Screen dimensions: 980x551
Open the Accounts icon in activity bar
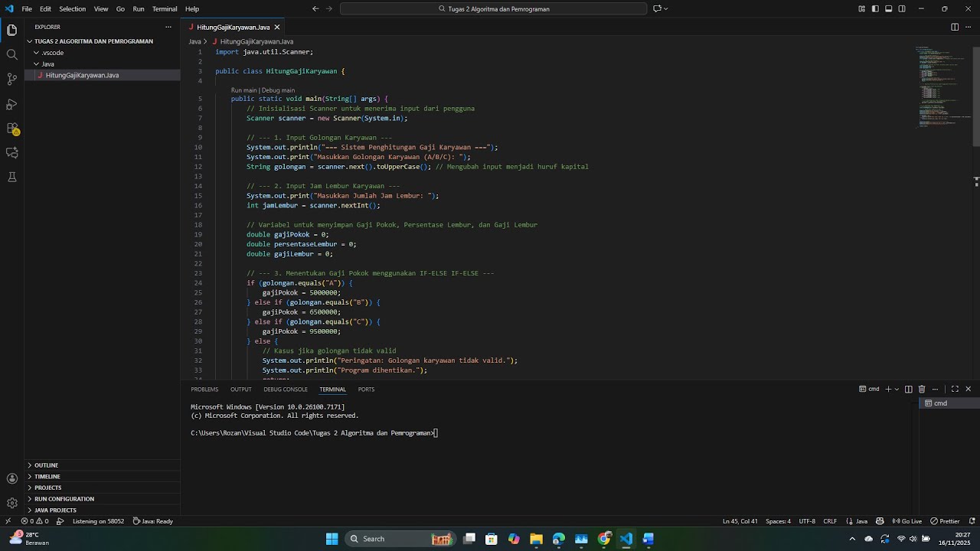click(11, 478)
